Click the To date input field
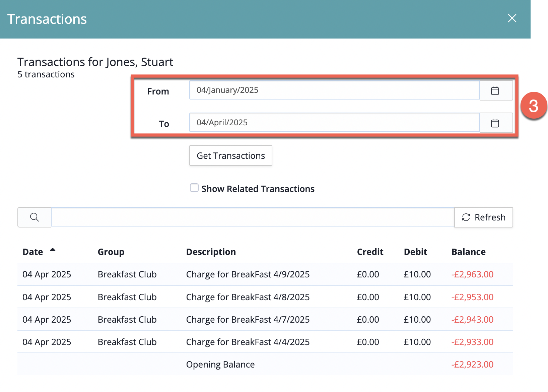 coord(334,123)
